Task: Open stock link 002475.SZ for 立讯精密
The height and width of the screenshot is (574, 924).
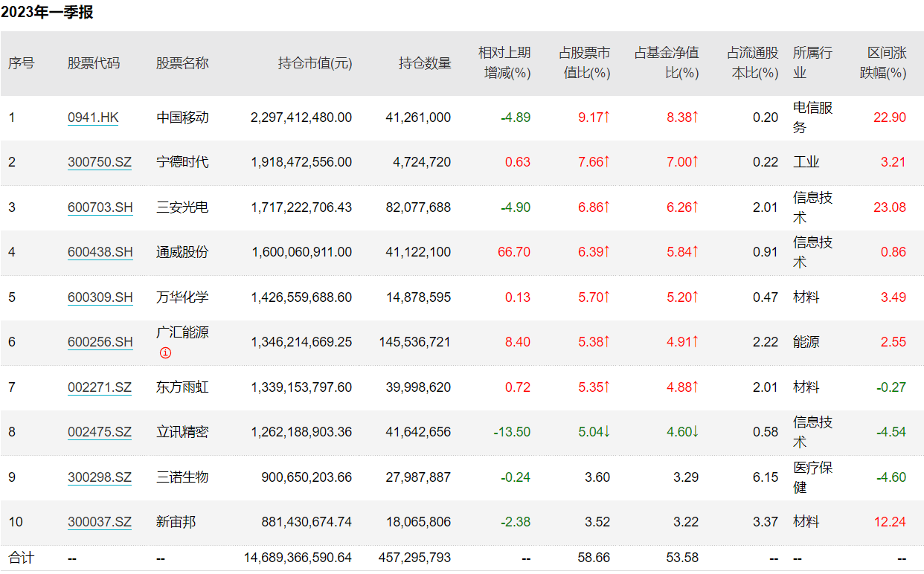Action: pos(100,432)
